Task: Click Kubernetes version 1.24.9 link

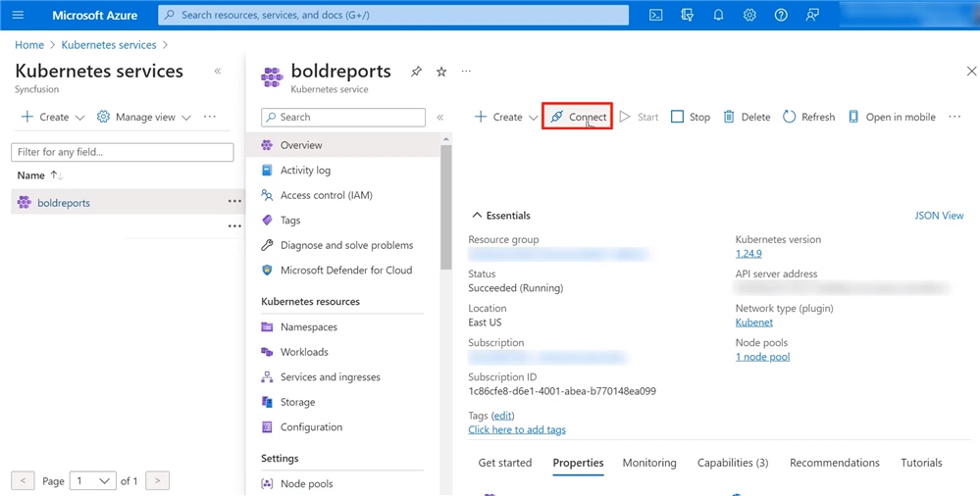Action: [x=748, y=254]
